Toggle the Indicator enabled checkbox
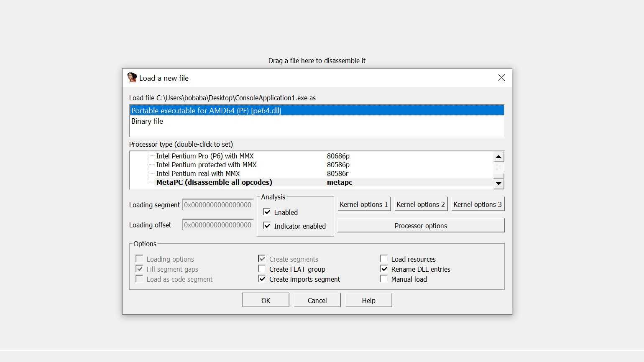Viewport: 644px width, 362px height. [x=267, y=226]
